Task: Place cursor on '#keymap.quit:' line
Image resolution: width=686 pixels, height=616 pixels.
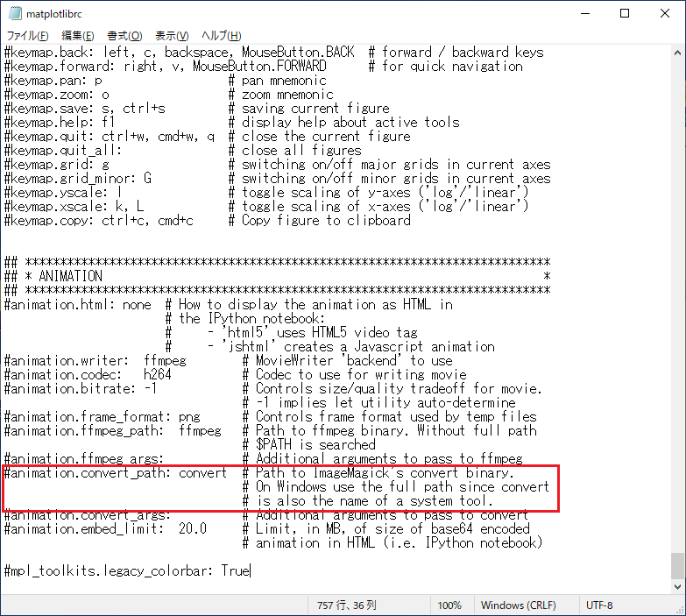Action: 208,136
